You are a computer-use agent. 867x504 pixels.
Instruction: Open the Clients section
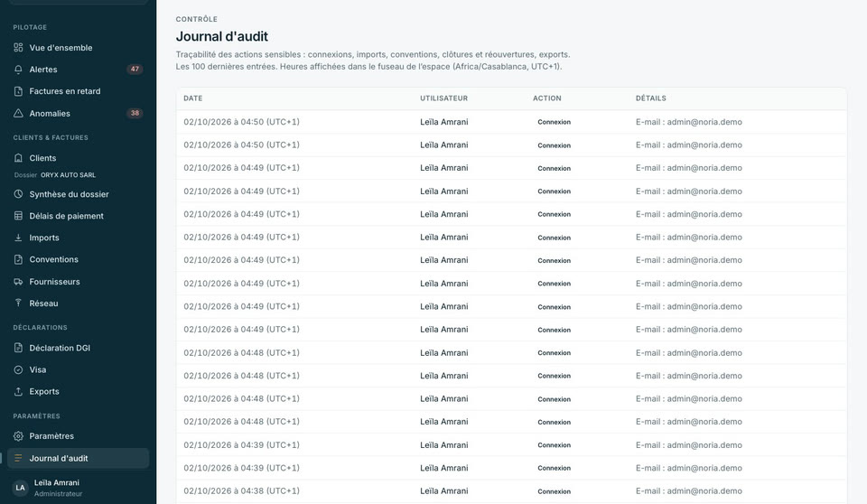click(78, 158)
